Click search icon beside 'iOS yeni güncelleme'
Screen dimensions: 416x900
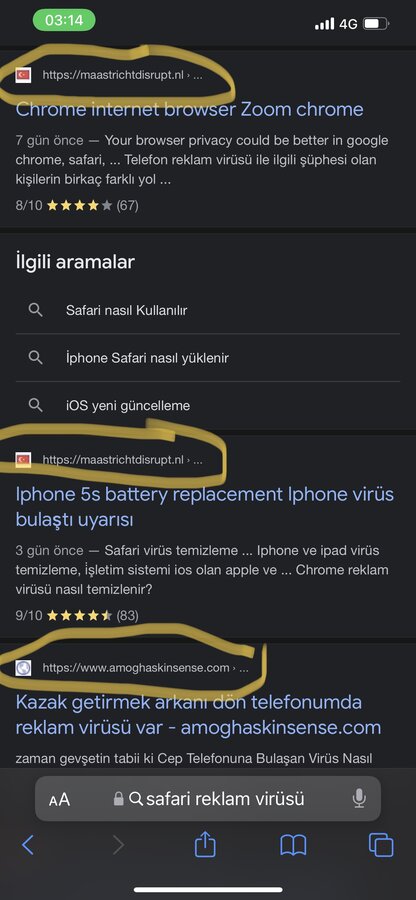click(36, 405)
